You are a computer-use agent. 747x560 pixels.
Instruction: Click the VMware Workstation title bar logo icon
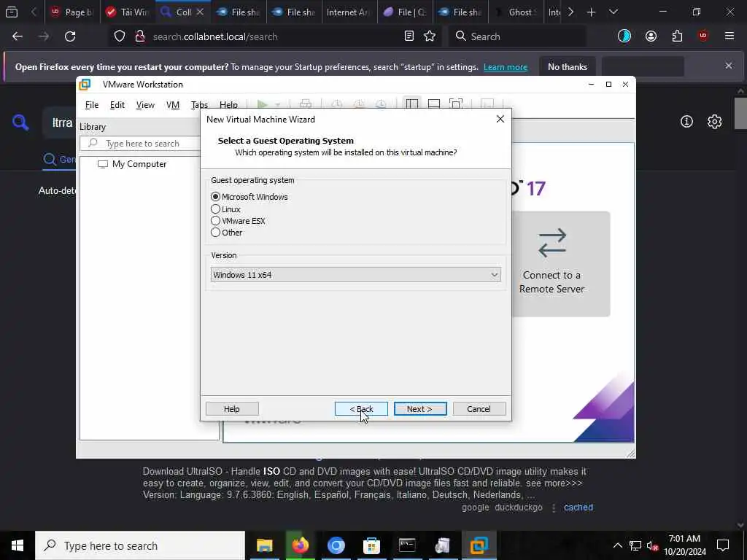tap(85, 85)
